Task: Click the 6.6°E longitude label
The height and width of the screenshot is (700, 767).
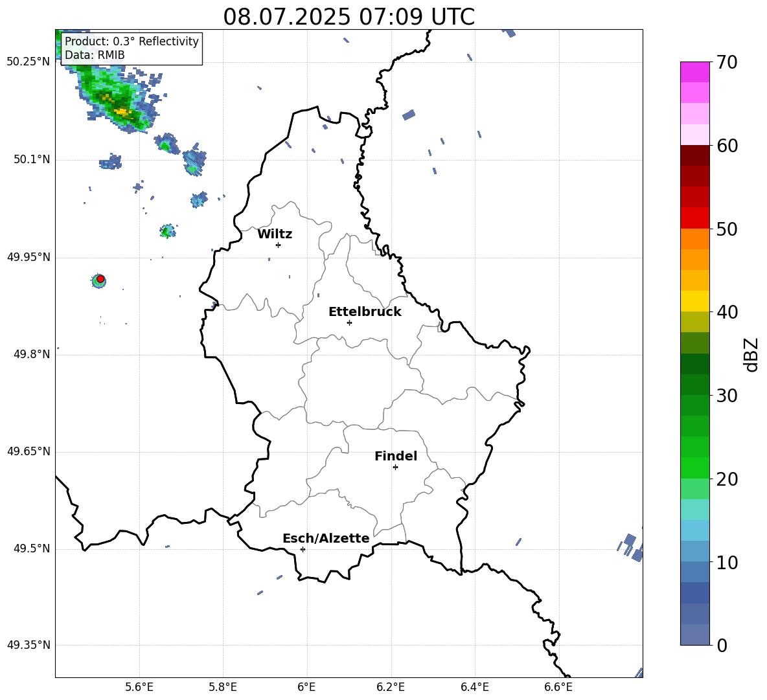Action: pyautogui.click(x=558, y=687)
